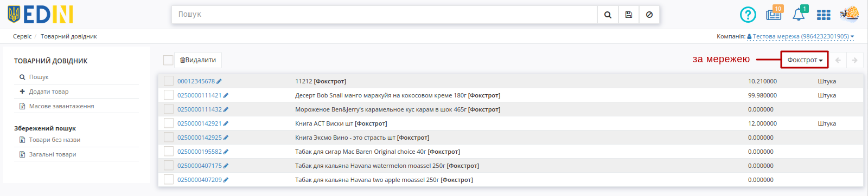Screen dimensions: 868x196
Task: Check the row 0250000111421 checkbox
Action: [169, 95]
